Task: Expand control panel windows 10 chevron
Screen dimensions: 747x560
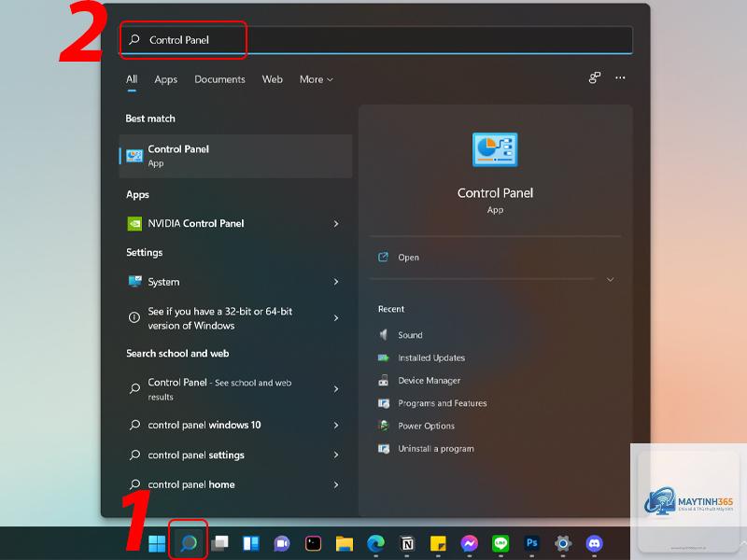Action: [x=336, y=425]
